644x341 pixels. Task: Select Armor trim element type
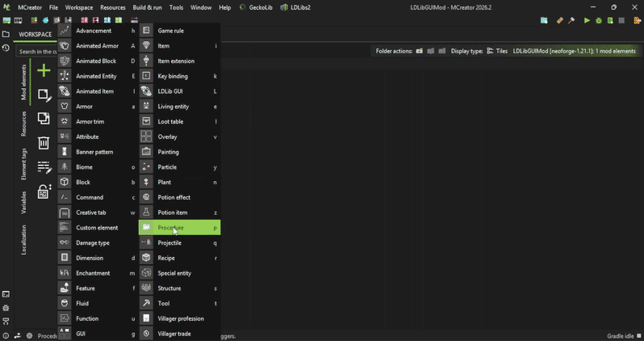point(98,122)
